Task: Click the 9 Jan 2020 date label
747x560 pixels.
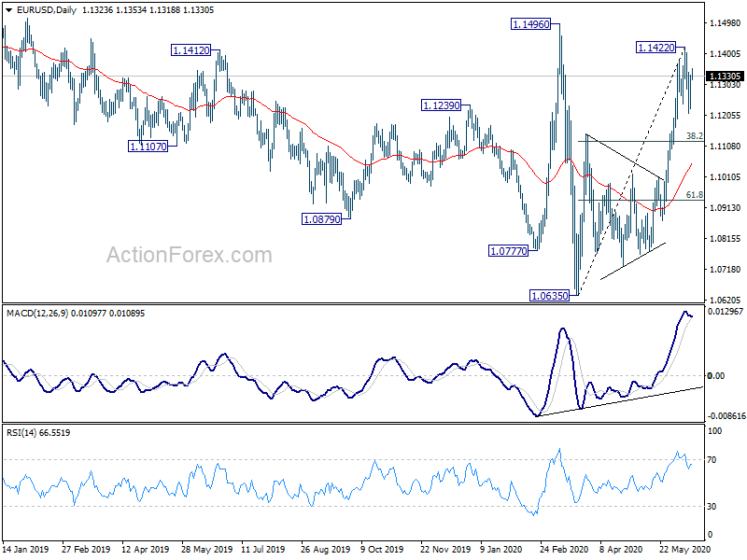Action: pyautogui.click(x=500, y=549)
